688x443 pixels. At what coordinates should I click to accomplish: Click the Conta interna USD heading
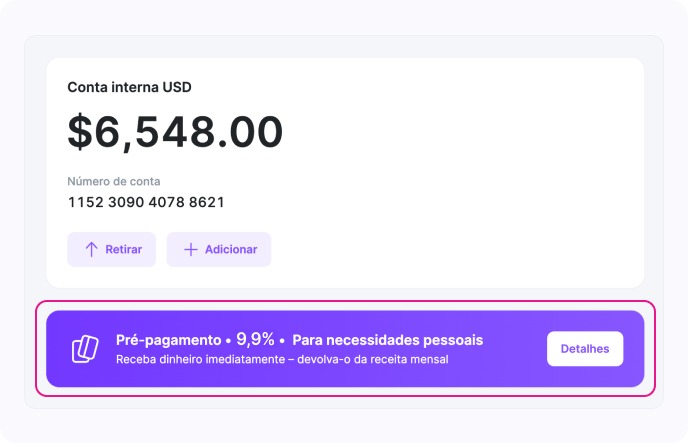[129, 87]
